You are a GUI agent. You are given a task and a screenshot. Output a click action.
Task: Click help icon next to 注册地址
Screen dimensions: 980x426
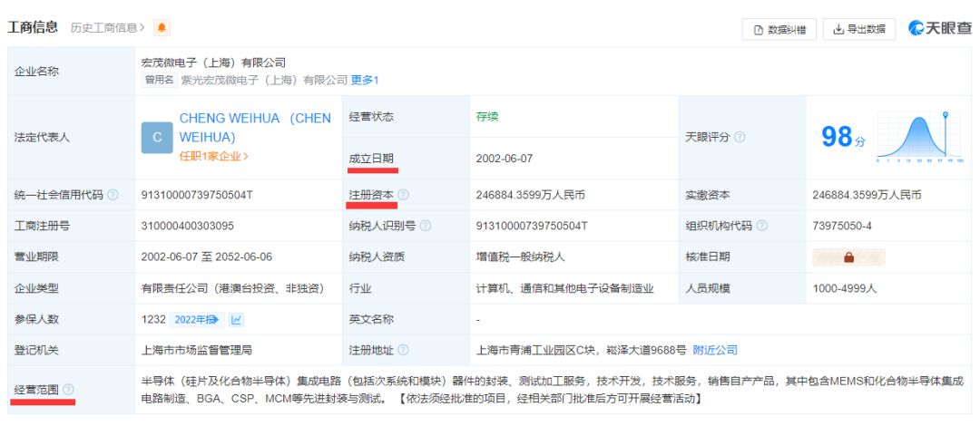click(x=403, y=350)
